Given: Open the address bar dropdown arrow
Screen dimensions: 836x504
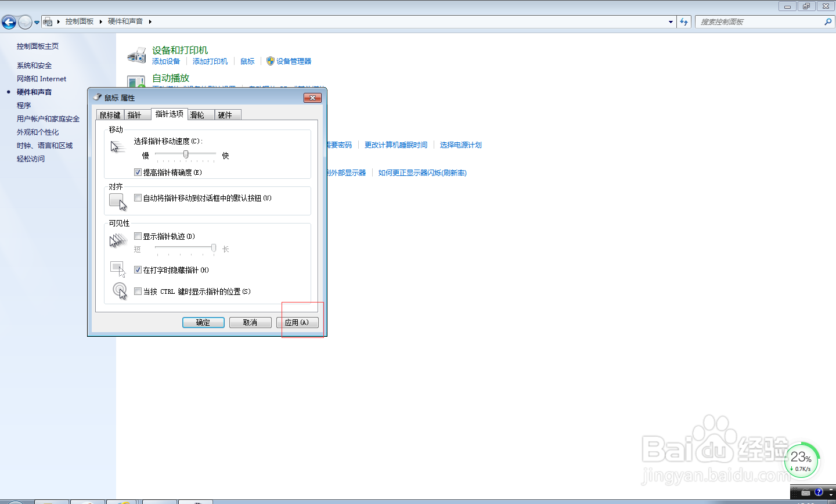Looking at the screenshot, I should pyautogui.click(x=670, y=21).
